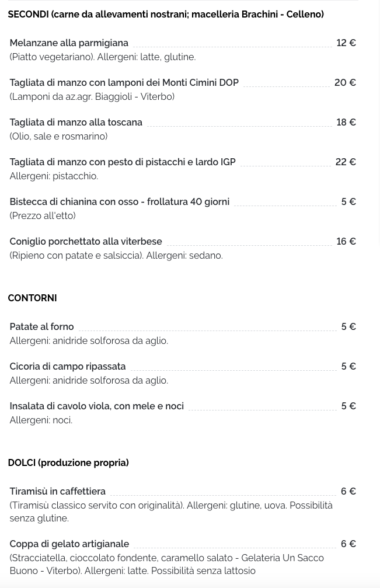Click Bistecca di chianina con osso item
This screenshot has width=380, height=588.
pos(120,202)
